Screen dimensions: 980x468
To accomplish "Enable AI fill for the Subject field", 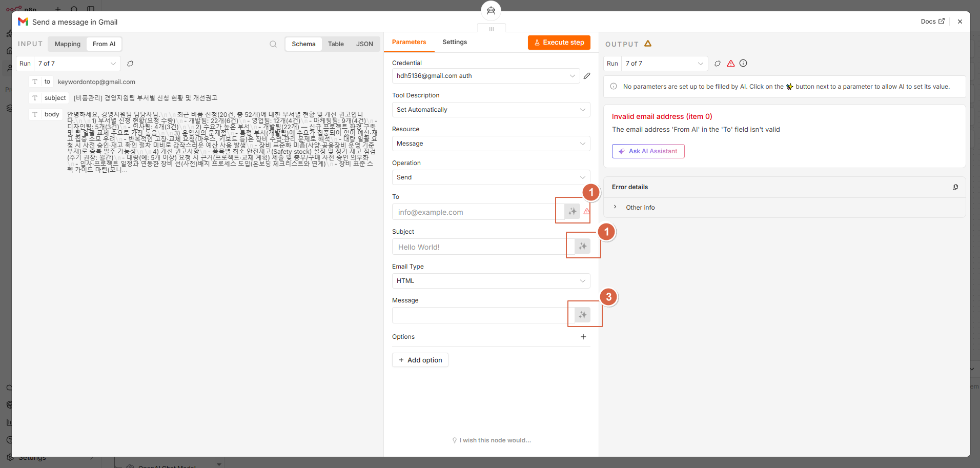I will (582, 246).
